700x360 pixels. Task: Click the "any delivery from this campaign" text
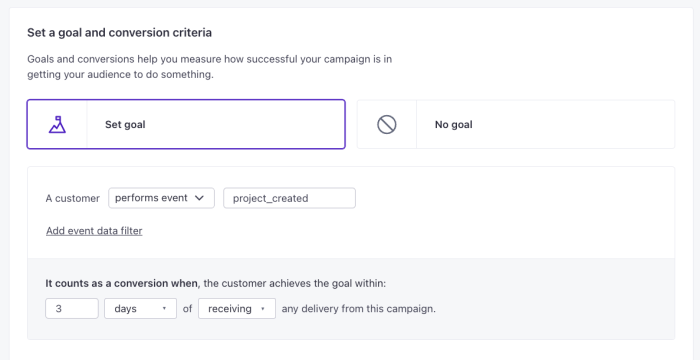358,309
